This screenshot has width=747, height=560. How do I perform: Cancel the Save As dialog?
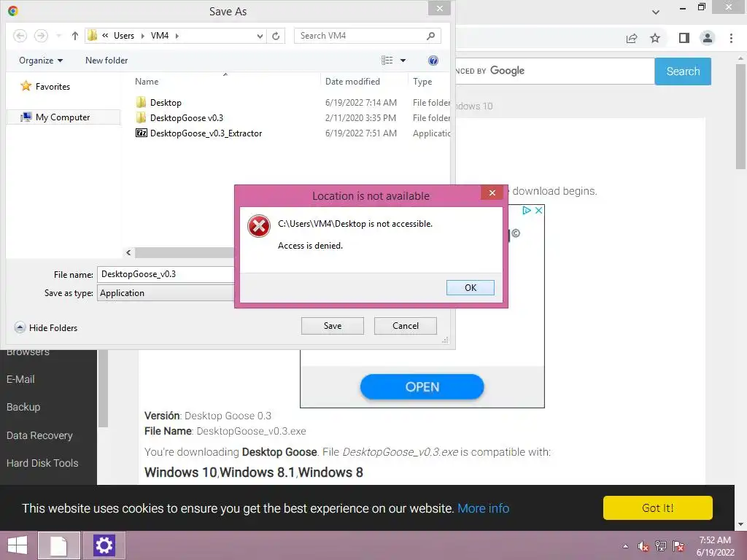click(405, 326)
